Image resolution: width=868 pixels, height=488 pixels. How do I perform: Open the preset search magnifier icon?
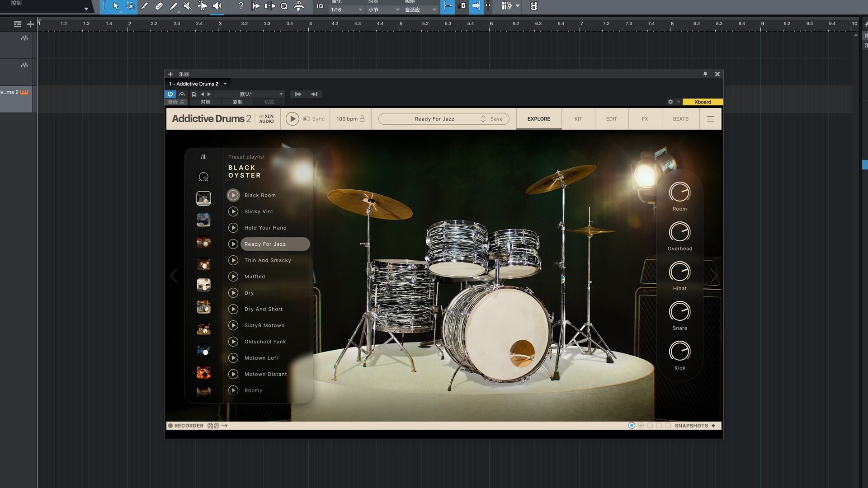pos(203,177)
